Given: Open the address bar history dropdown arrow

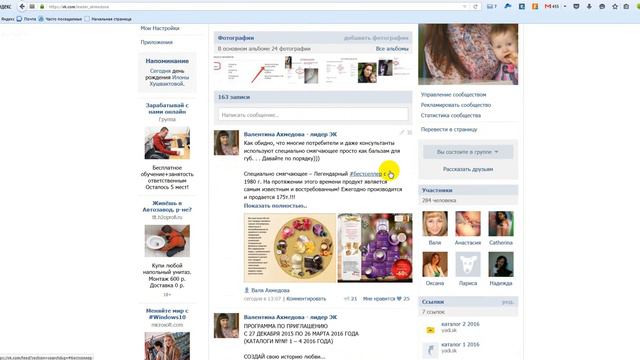Looking at the screenshot, I should pos(464,7).
